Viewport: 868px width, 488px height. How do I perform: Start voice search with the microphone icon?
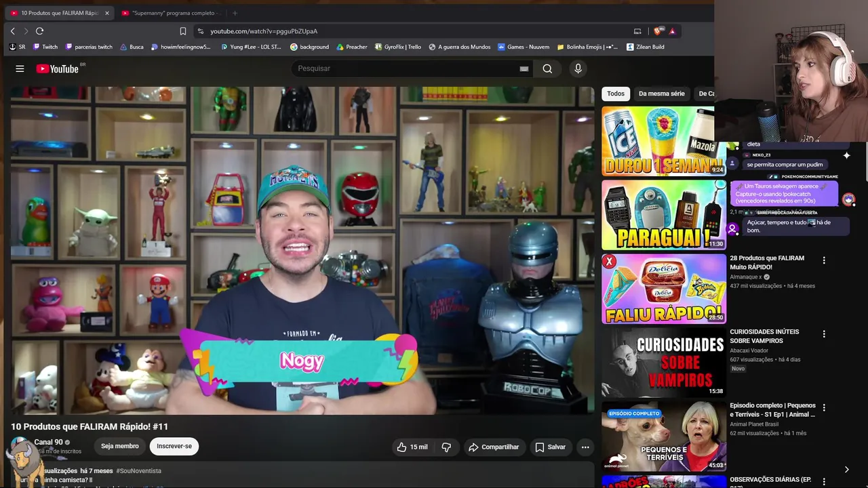578,68
